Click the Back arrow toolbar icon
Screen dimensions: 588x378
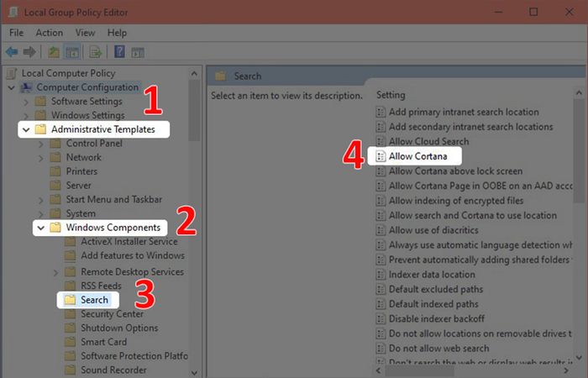(x=12, y=52)
